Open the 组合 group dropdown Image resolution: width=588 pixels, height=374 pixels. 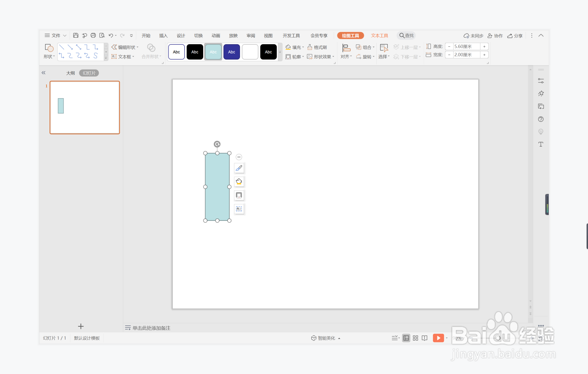(x=365, y=47)
